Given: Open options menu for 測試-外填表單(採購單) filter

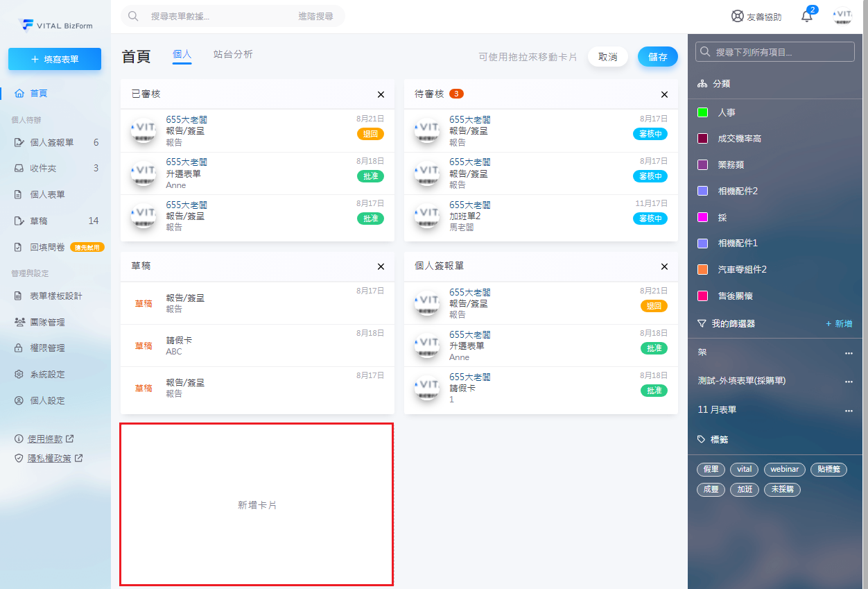Looking at the screenshot, I should [849, 382].
